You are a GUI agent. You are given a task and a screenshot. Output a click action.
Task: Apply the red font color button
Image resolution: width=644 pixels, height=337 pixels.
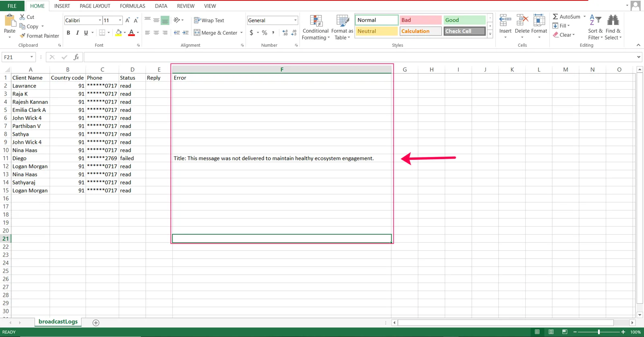(x=131, y=33)
